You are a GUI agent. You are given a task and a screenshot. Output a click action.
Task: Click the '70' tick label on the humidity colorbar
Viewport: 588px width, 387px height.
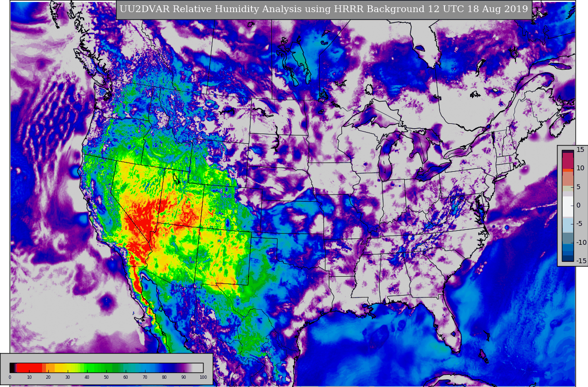145,377
